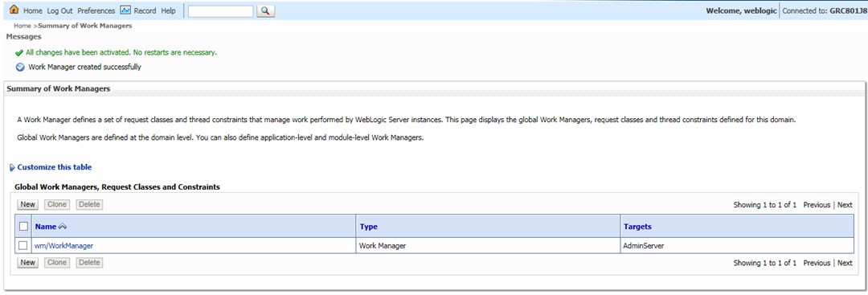The width and height of the screenshot is (868, 295).
Task: Click the Work Manager created info icon
Action: [x=20, y=67]
